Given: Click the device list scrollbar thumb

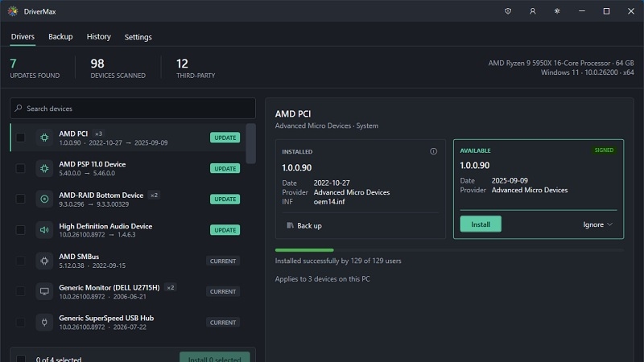Looking at the screenshot, I should (x=250, y=143).
